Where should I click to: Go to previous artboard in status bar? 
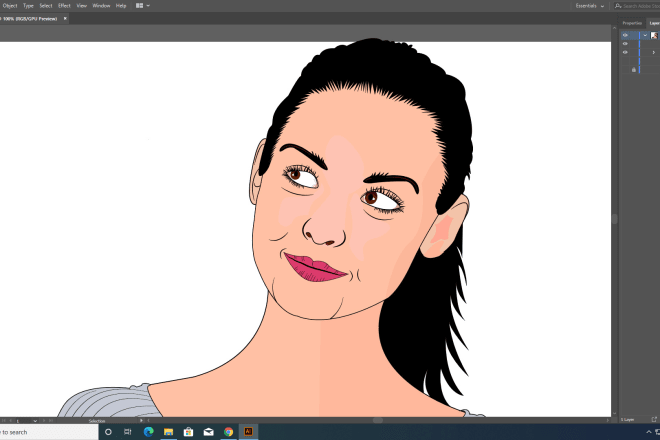[11, 421]
